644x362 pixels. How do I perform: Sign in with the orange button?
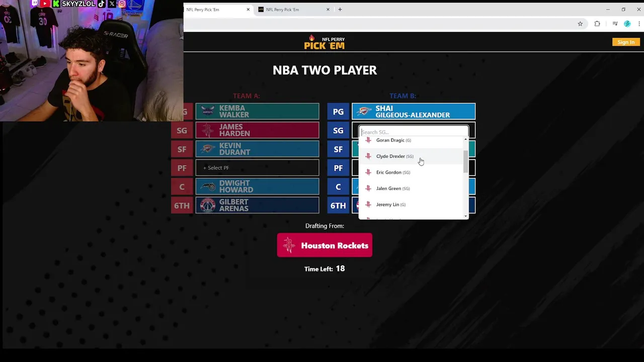pos(626,42)
